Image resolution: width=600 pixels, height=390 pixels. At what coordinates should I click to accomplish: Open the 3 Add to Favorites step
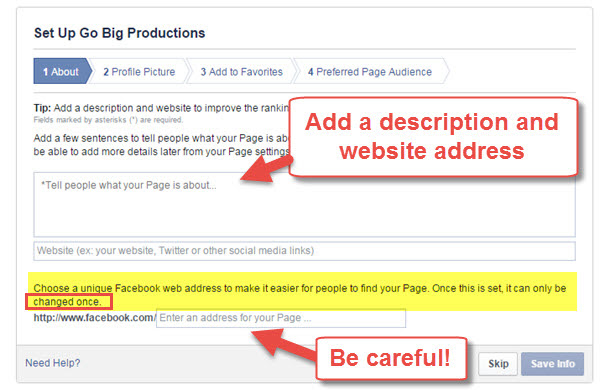pyautogui.click(x=241, y=72)
